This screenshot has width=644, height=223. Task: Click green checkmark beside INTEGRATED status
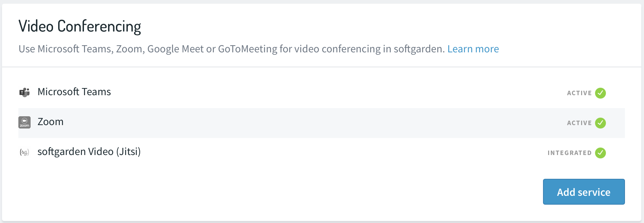coord(600,153)
